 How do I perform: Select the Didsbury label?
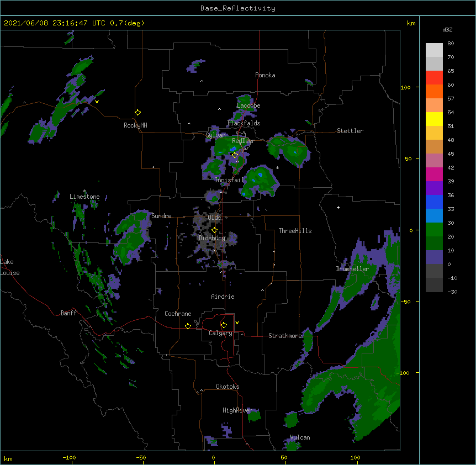tap(212, 238)
